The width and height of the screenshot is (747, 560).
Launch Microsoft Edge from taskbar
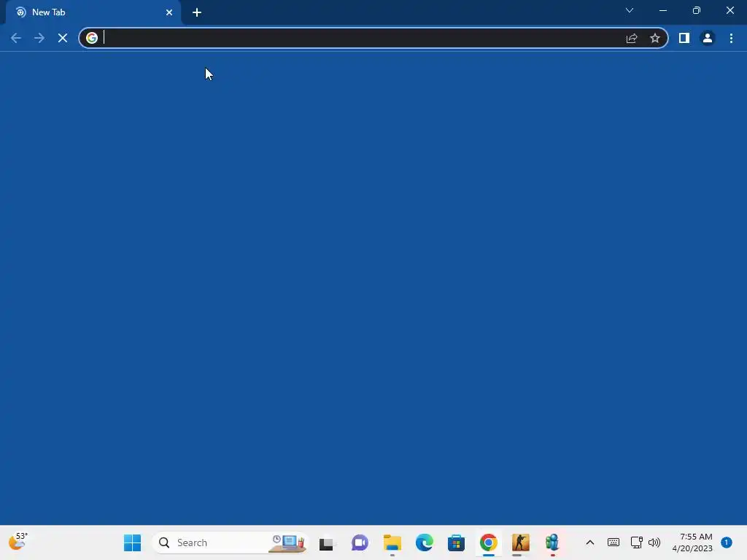click(x=424, y=542)
